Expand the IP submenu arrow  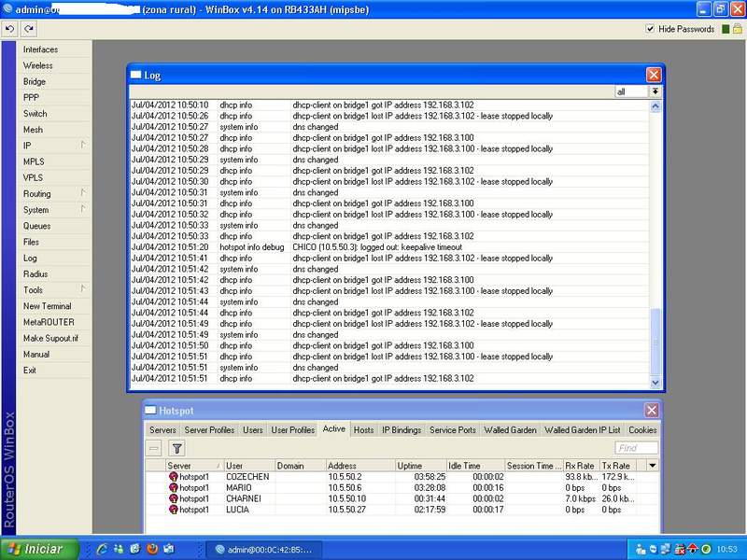click(83, 145)
